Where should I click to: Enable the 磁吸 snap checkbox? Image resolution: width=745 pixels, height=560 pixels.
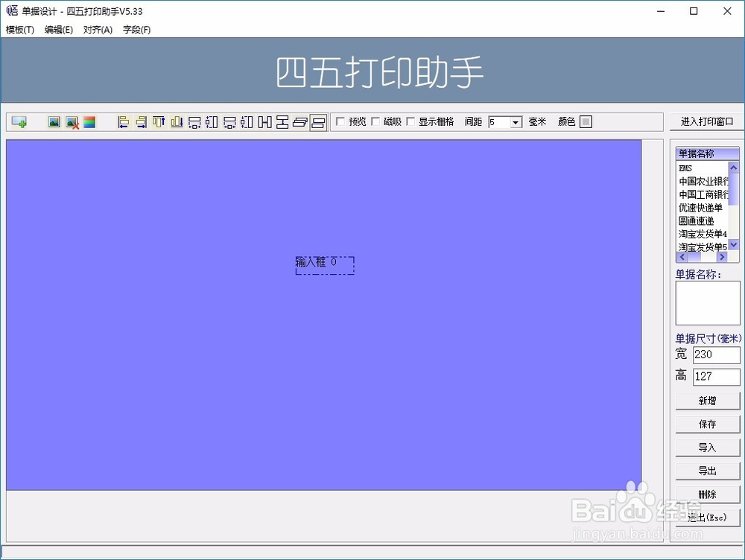click(376, 121)
